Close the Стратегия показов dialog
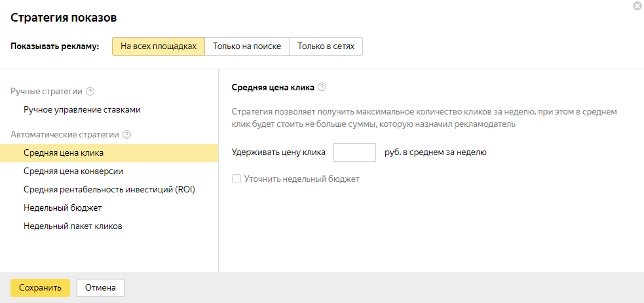 click(637, 6)
